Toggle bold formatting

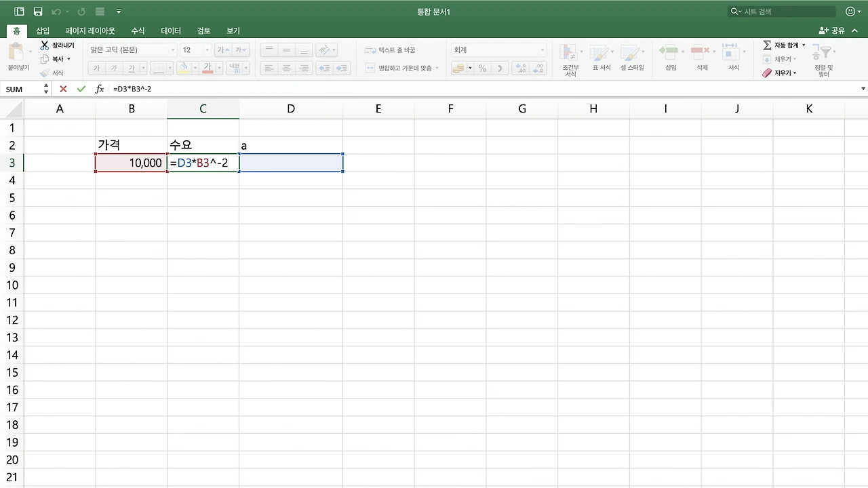tap(96, 68)
